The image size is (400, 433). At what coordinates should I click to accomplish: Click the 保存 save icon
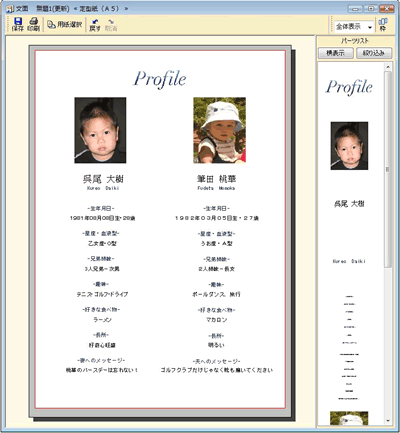click(x=18, y=24)
